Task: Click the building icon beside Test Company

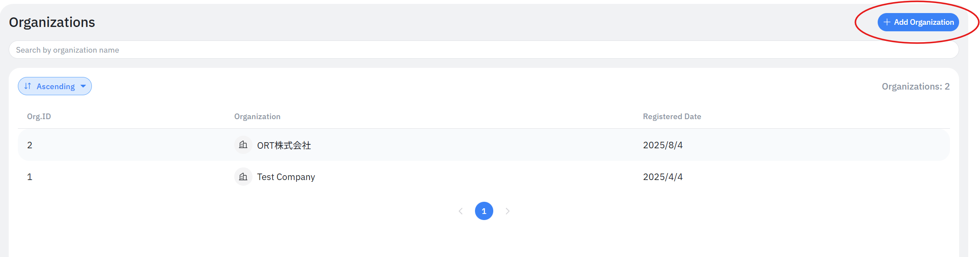Action: [x=243, y=177]
